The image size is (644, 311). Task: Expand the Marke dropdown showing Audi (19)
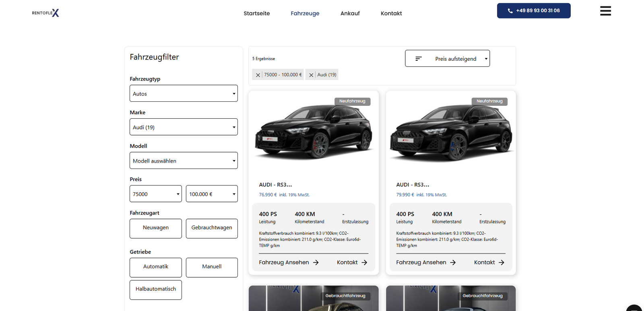pyautogui.click(x=184, y=127)
